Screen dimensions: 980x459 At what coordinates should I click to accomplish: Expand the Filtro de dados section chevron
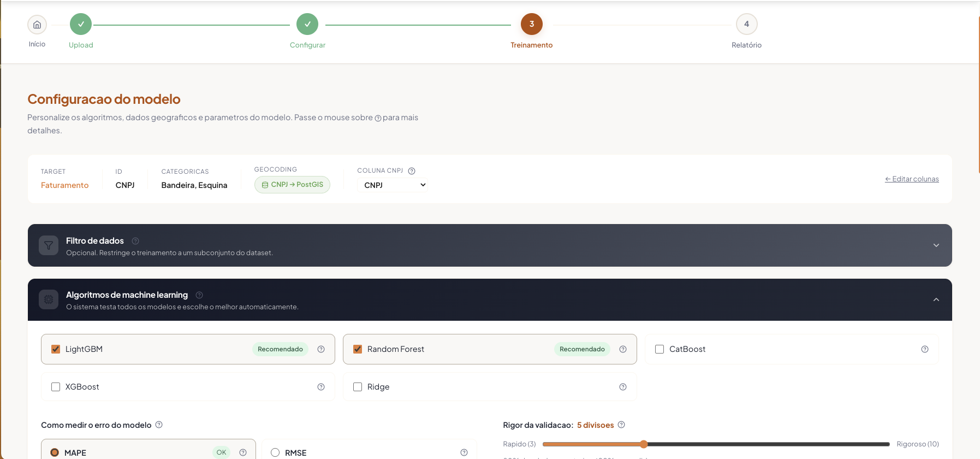[936, 245]
